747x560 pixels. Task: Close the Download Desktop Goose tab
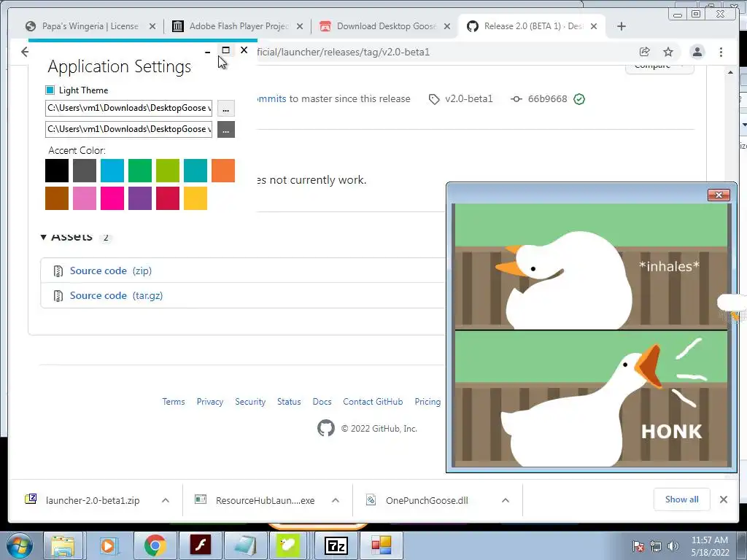(x=447, y=26)
